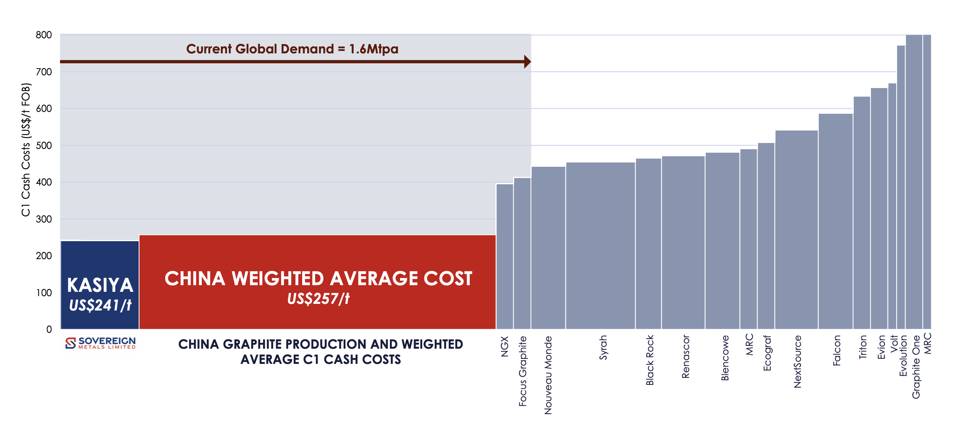Image resolution: width=980 pixels, height=427 pixels.
Task: Click 'Current Global Demand = 1.6Mtpa' label
Action: click(292, 49)
